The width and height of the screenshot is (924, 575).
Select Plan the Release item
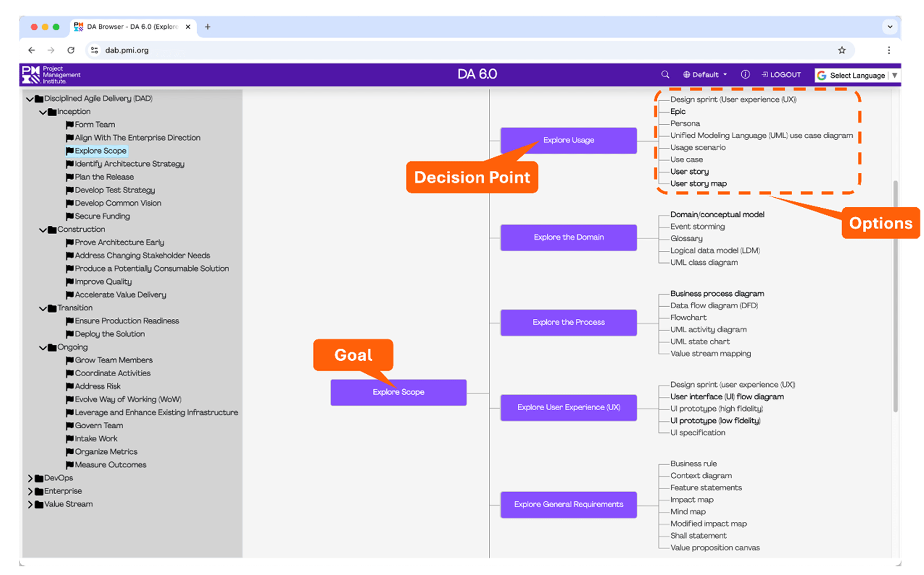[x=104, y=177]
